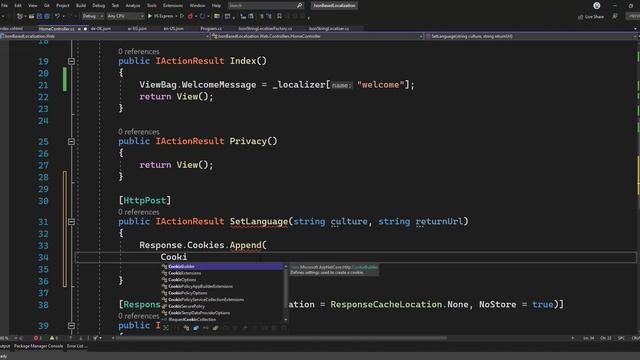Image resolution: width=640 pixels, height=360 pixels.
Task: Switch to the JsonStringLocalizer.cs tab
Action: pyautogui.click(x=329, y=29)
